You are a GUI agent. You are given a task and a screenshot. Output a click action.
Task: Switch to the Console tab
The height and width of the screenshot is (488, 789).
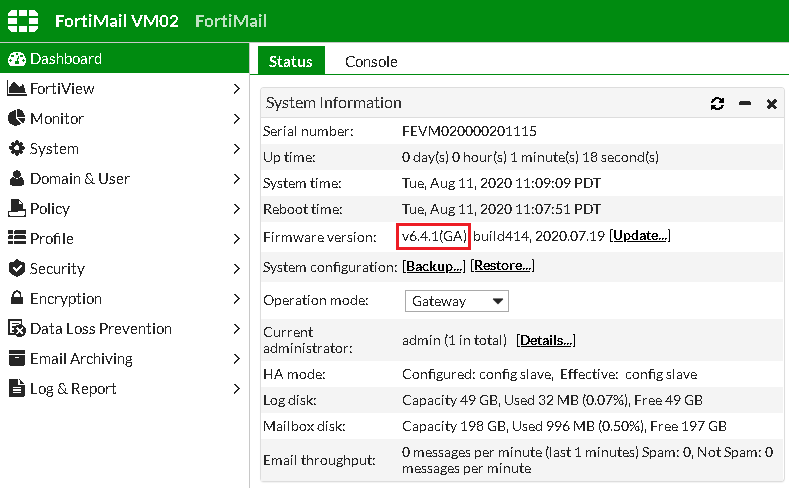[x=371, y=61]
